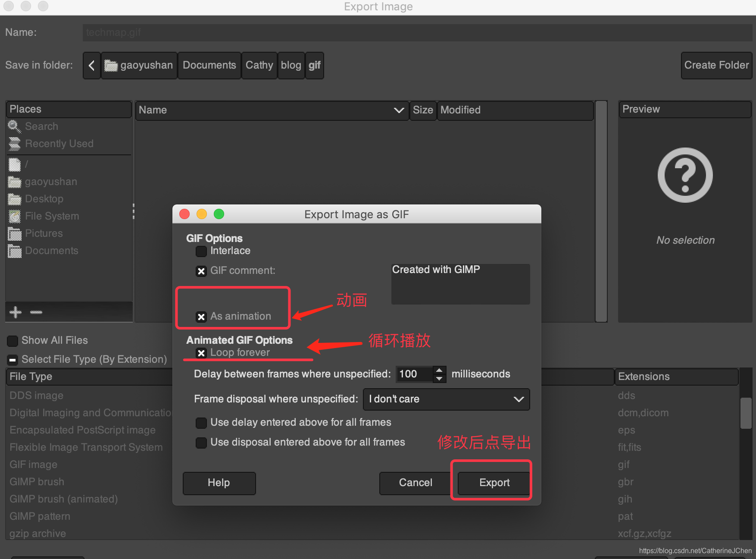Click the Search magnifier icon in Places
Screen dimensions: 756x559
pyautogui.click(x=14, y=126)
